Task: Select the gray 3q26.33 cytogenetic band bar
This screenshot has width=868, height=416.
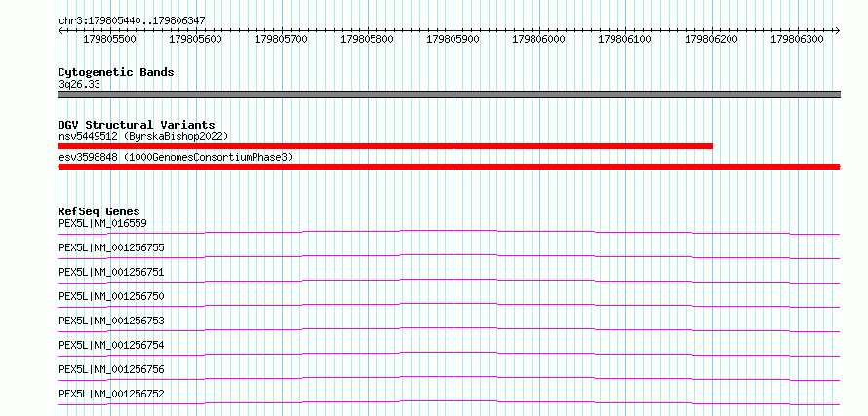Action: [x=449, y=95]
